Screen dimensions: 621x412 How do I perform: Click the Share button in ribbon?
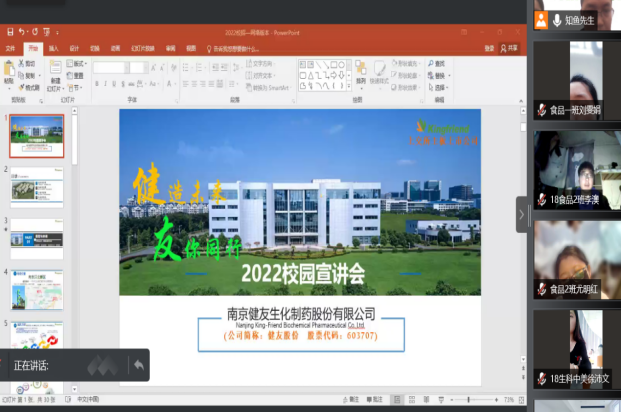tap(511, 47)
